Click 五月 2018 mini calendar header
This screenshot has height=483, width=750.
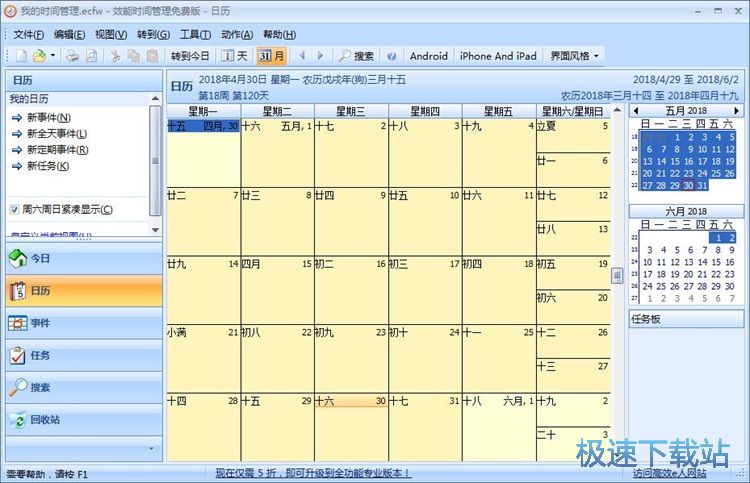(686, 110)
